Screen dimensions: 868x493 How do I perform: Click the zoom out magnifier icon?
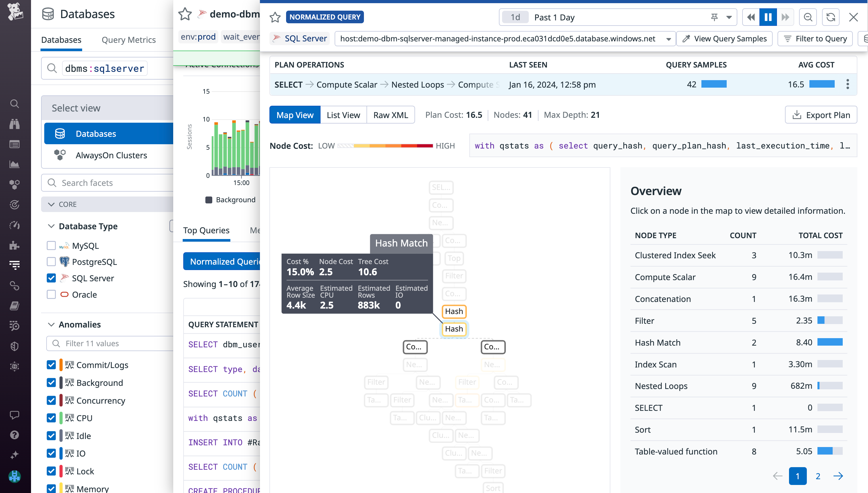pyautogui.click(x=808, y=17)
